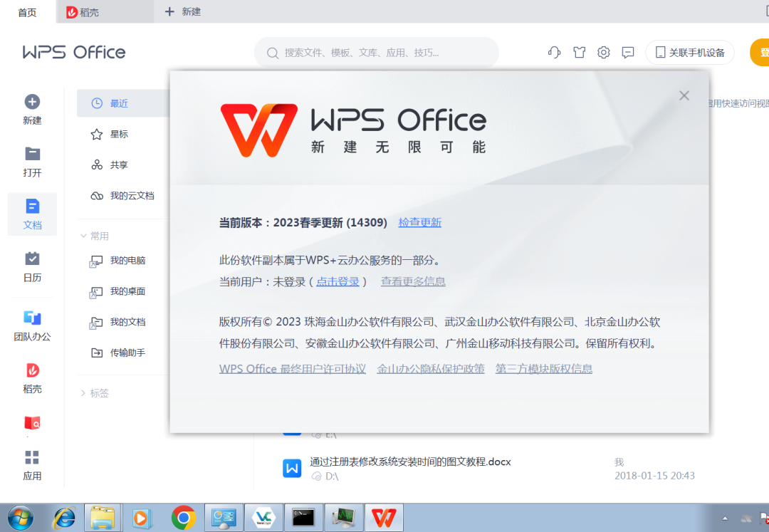Click the 查看更多信息 link

click(x=413, y=281)
